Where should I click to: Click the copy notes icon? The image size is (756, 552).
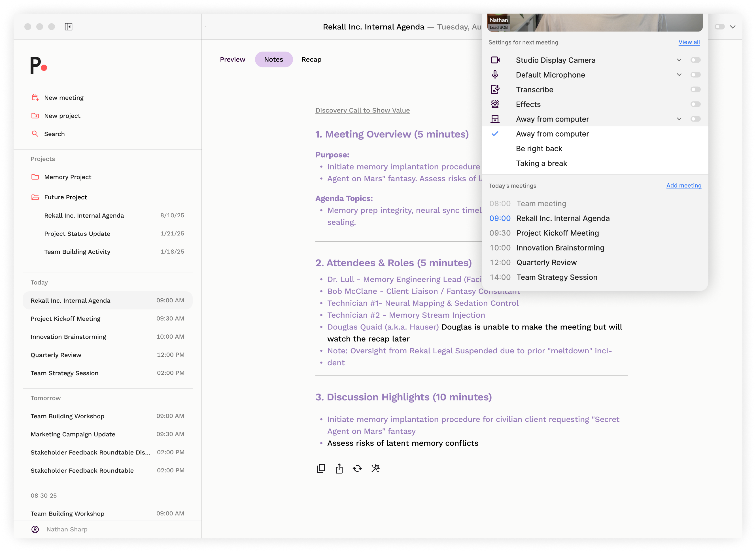click(x=321, y=468)
